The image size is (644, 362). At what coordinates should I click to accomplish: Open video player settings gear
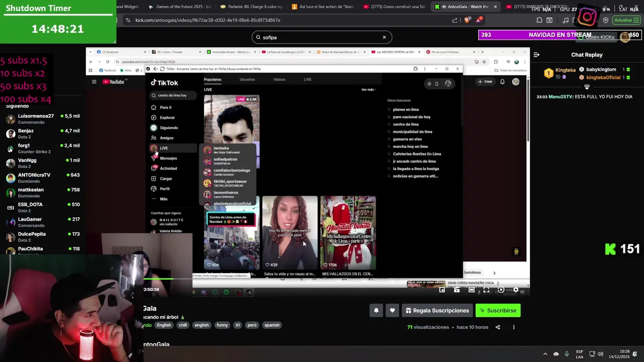[x=516, y=290]
